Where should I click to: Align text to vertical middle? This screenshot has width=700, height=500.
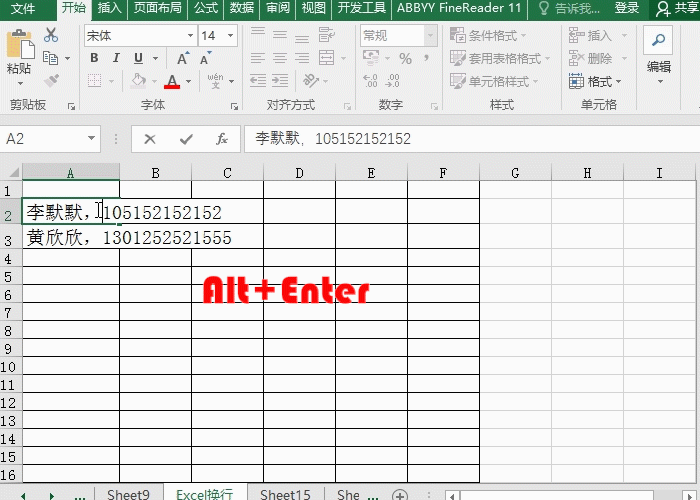280,35
